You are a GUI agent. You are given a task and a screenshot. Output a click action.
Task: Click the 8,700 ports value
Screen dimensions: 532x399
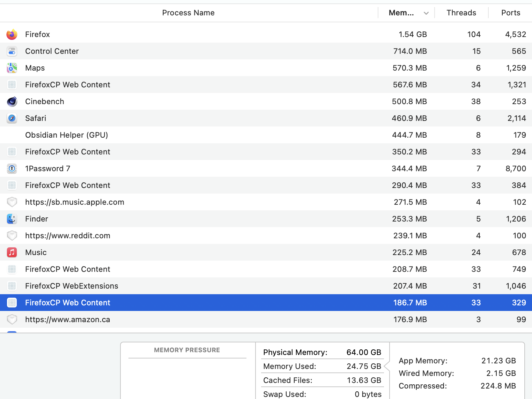coord(516,168)
